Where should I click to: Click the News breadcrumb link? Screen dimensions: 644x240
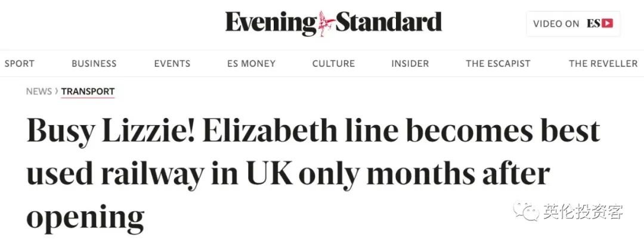pos(39,92)
